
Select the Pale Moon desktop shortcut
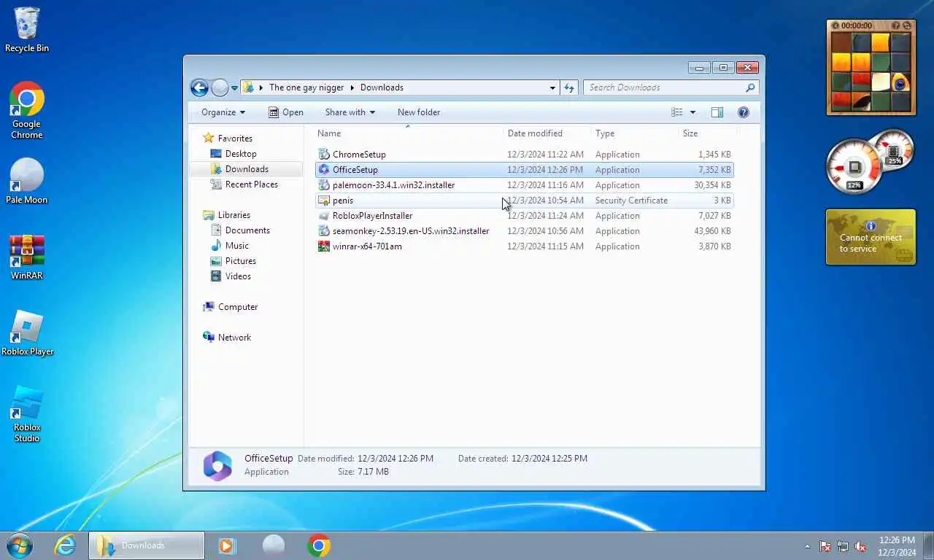click(x=27, y=182)
